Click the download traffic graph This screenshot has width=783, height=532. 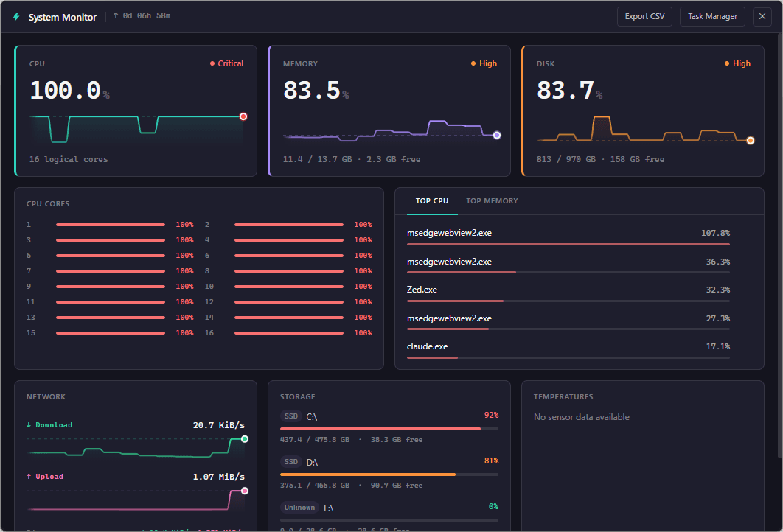(136, 448)
